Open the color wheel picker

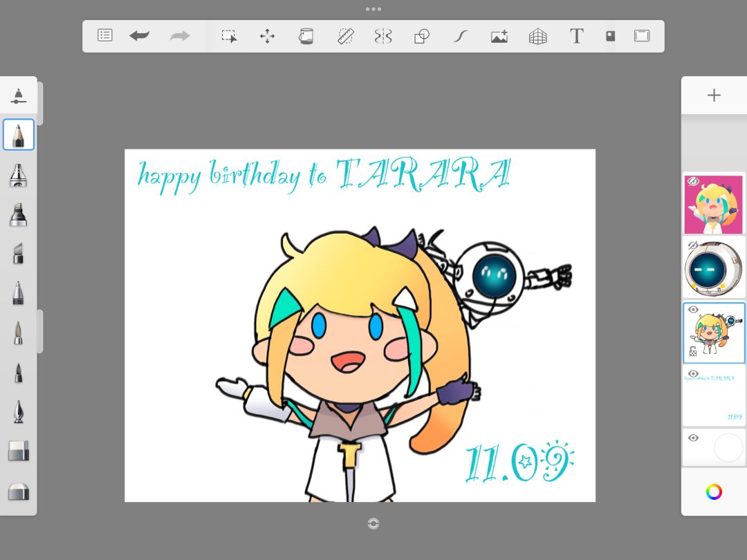714,492
